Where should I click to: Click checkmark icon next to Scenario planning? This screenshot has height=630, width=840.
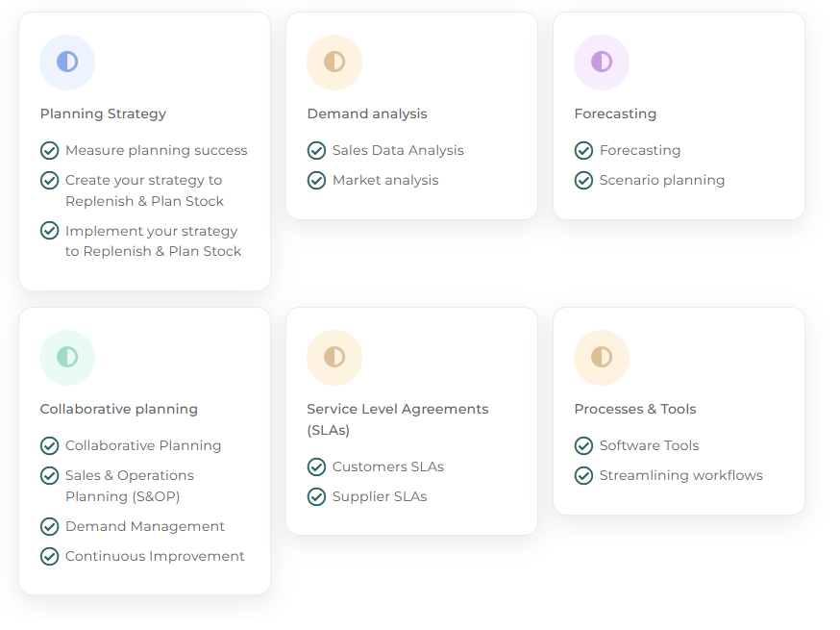point(584,181)
